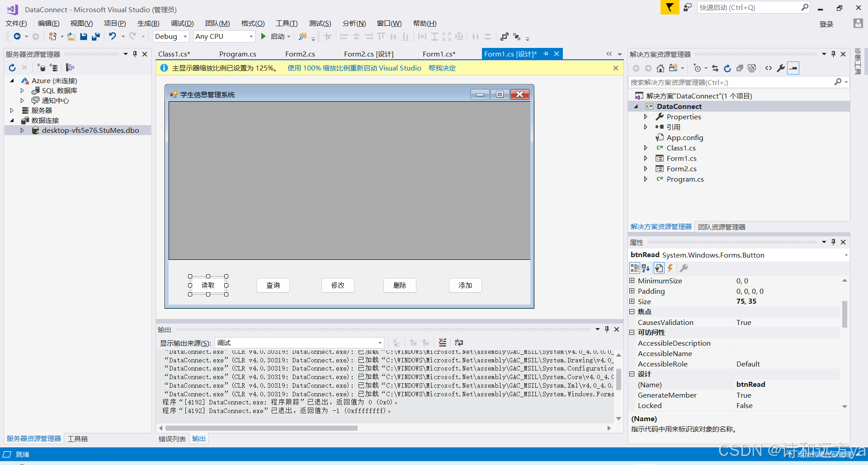The height and width of the screenshot is (465, 868).
Task: Open the Debug configuration dropdown
Action: (185, 37)
